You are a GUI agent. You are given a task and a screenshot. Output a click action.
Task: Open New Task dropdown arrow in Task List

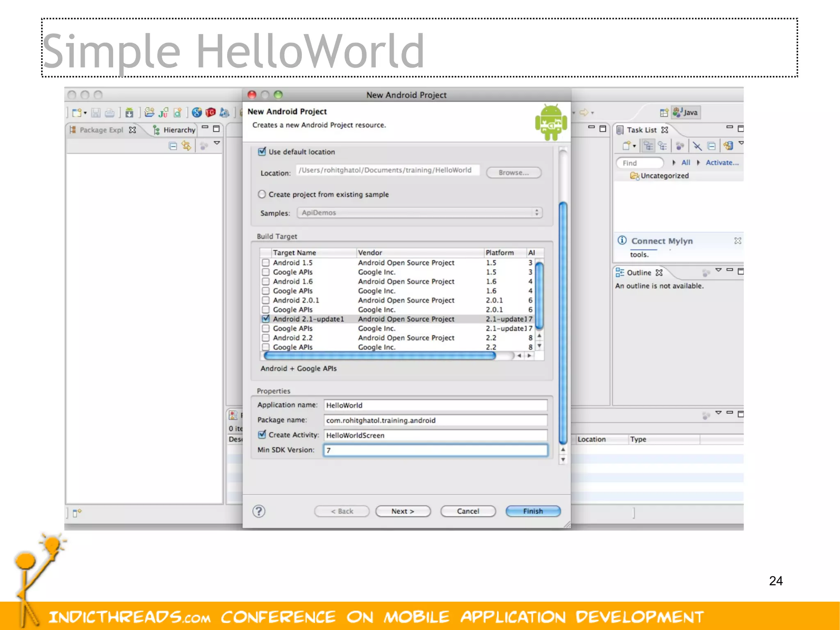click(634, 146)
